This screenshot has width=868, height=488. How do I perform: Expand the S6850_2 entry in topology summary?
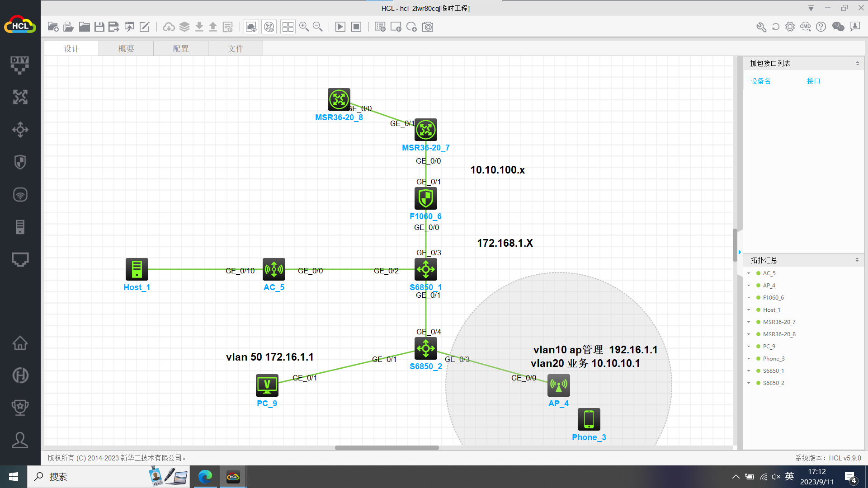coord(749,383)
